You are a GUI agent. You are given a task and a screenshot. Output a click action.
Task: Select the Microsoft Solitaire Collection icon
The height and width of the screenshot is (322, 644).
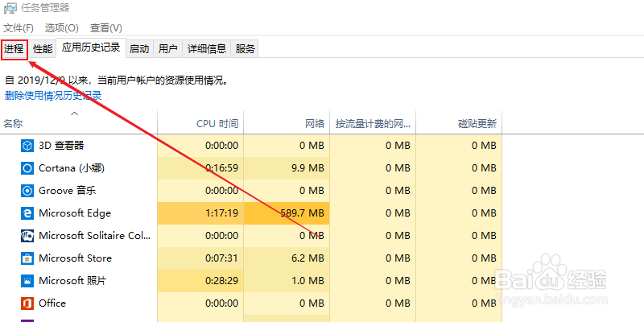(27, 236)
